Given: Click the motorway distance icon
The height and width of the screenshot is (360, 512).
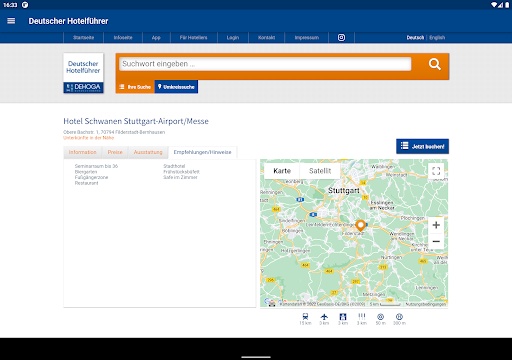Looking at the screenshot, I should [343, 317].
